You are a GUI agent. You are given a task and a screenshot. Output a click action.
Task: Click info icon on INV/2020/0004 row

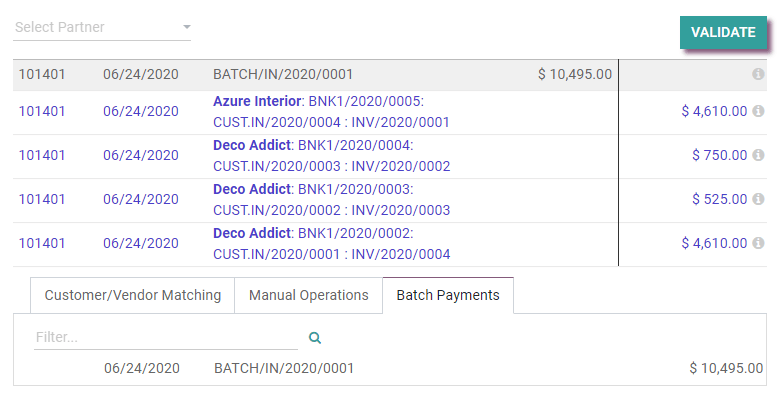[758, 243]
